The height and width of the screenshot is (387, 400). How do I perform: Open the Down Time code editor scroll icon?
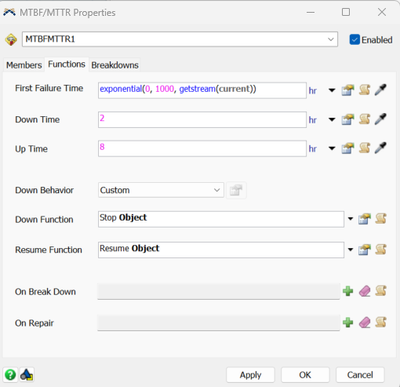click(x=364, y=119)
